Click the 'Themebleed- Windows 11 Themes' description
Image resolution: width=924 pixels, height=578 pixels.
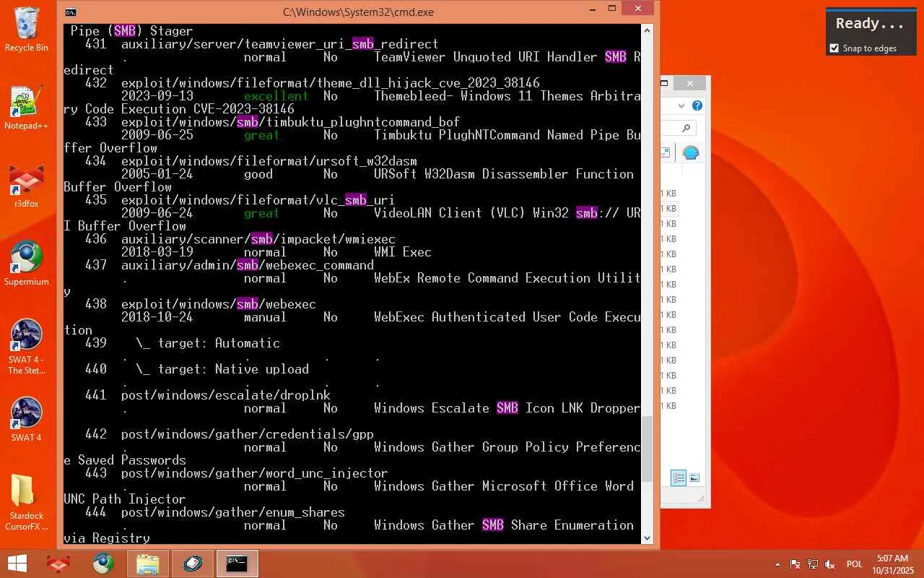coord(481,96)
